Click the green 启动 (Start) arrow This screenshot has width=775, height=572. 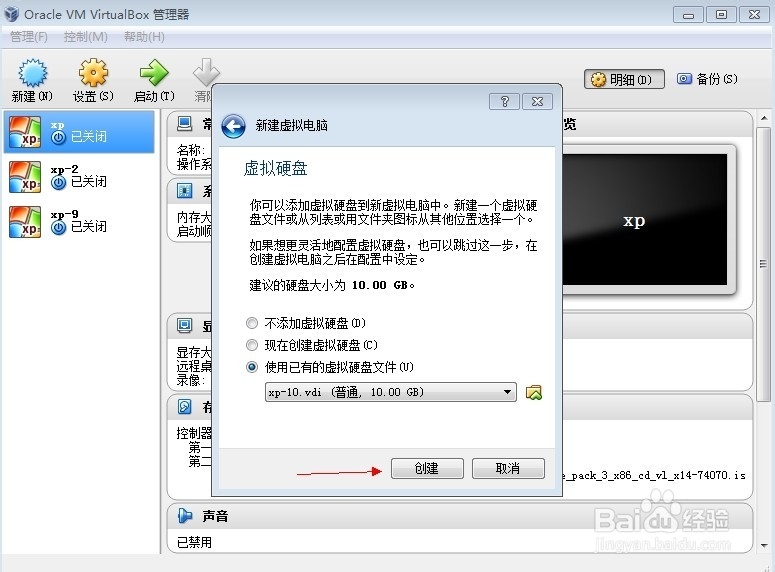click(x=154, y=73)
